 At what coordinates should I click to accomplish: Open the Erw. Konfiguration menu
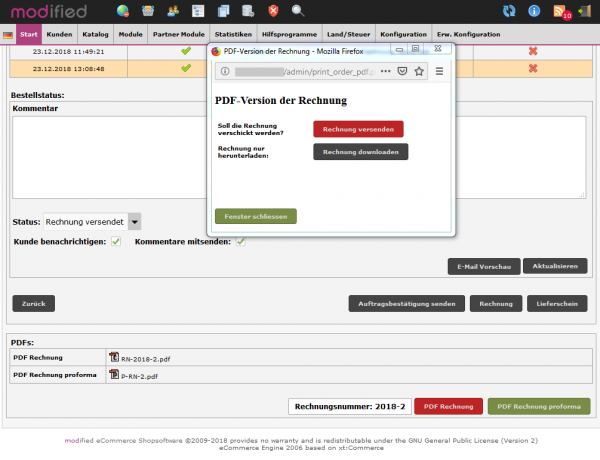[469, 34]
